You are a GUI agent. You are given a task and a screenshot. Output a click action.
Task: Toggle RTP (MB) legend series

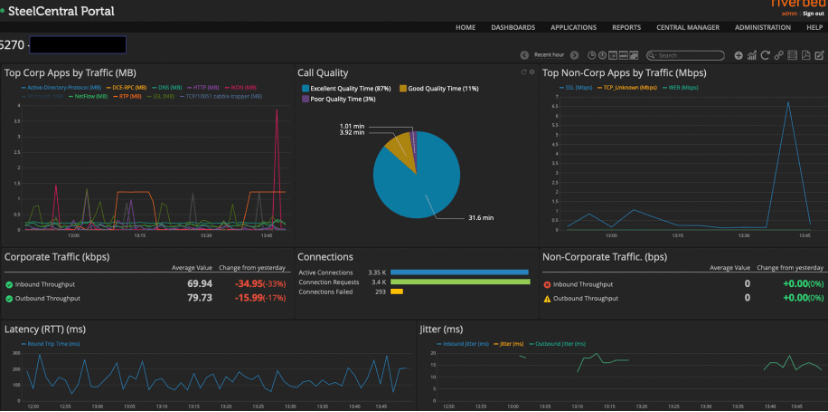point(126,97)
